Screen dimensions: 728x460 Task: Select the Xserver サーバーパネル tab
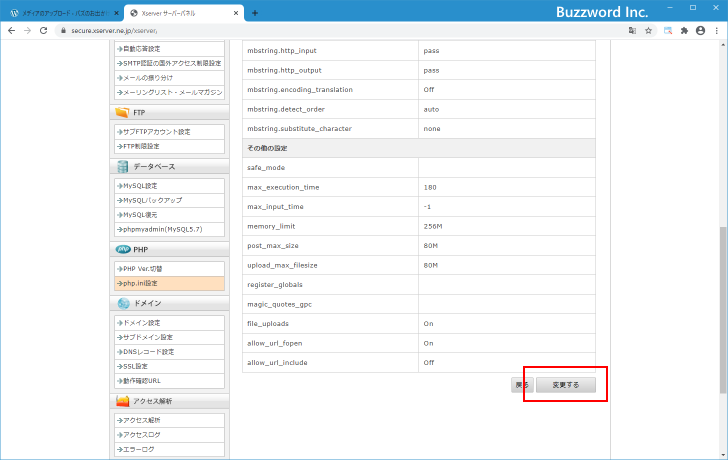click(185, 13)
